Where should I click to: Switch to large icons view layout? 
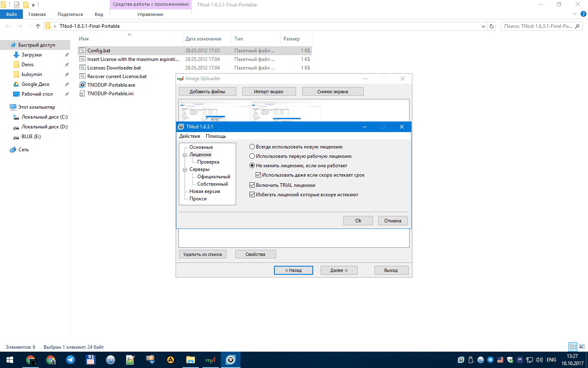582,347
